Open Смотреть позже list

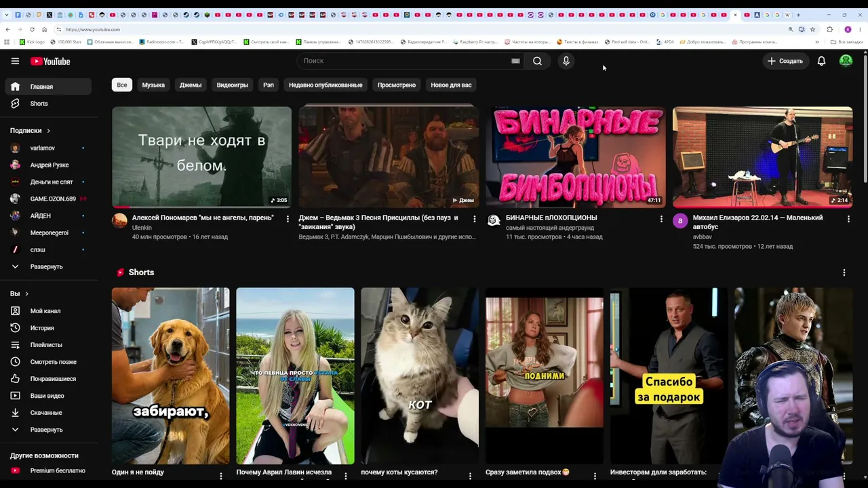47,362
